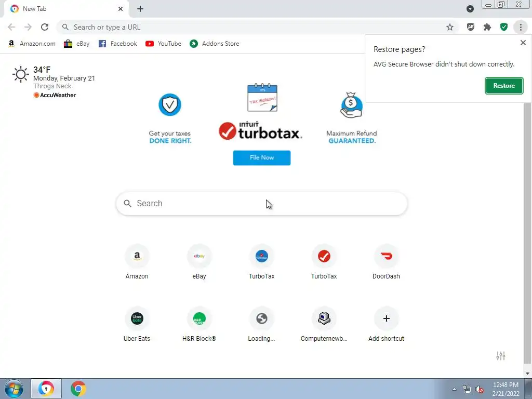This screenshot has height=399, width=532.
Task: Open the Amazon.com bookmark
Action: (x=32, y=44)
